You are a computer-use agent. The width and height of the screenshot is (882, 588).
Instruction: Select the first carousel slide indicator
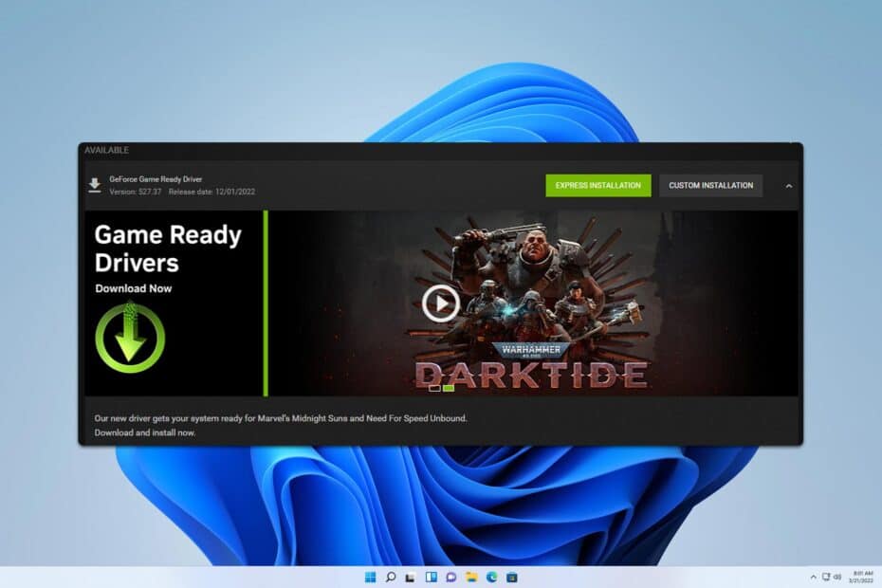[434, 388]
